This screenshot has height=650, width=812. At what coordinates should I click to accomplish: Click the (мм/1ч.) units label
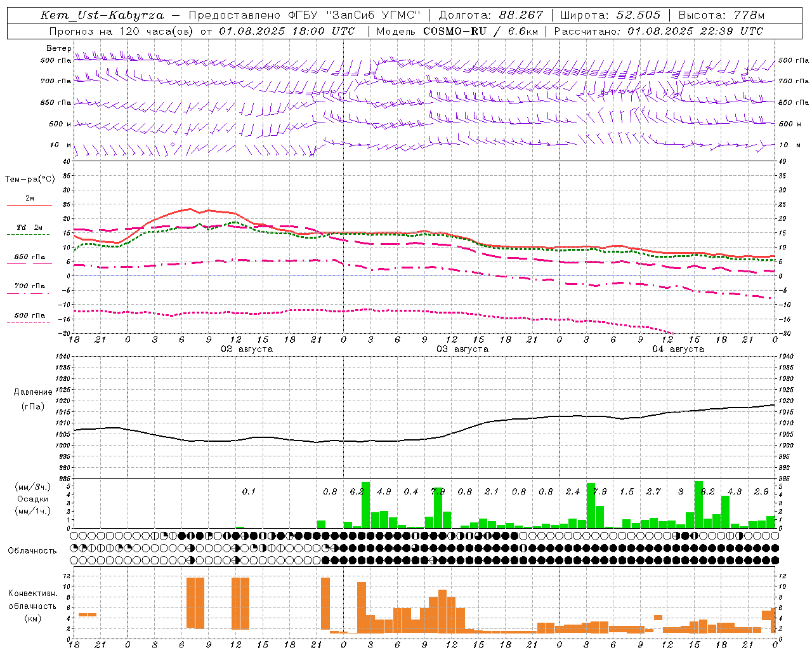tap(33, 510)
